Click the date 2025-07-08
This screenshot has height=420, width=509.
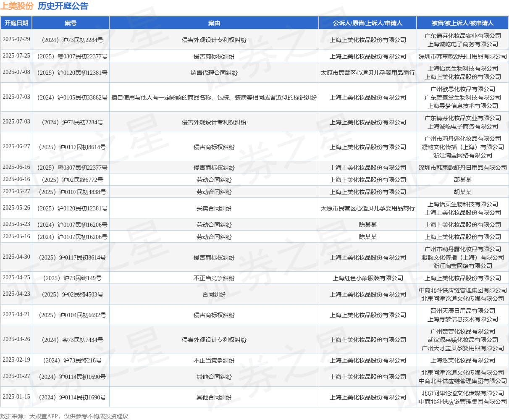(x=16, y=72)
